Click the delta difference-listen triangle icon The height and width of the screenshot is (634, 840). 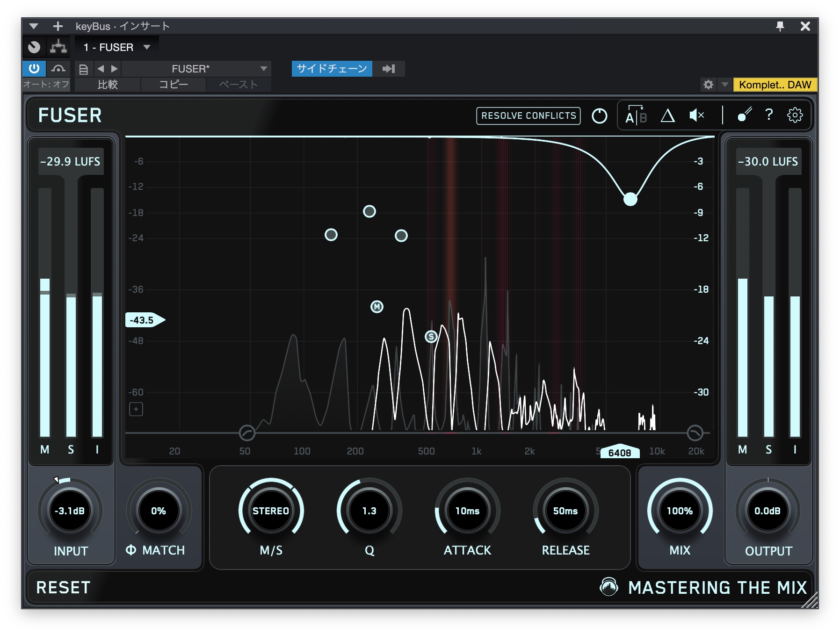click(x=668, y=115)
